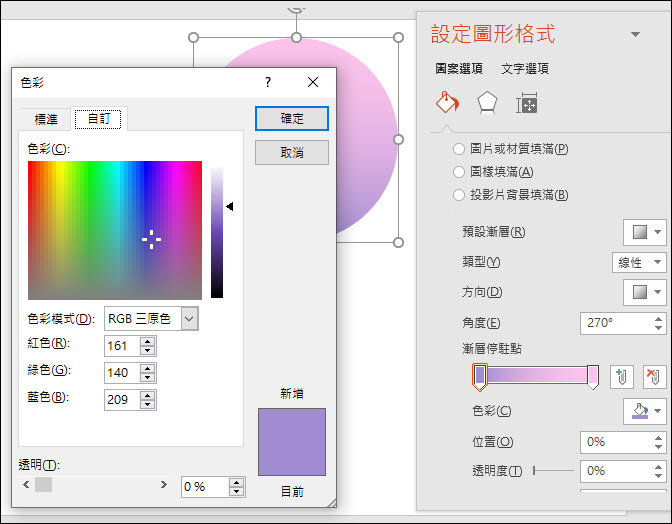Click the 確定 button
This screenshot has height=524, width=672.
(x=292, y=118)
